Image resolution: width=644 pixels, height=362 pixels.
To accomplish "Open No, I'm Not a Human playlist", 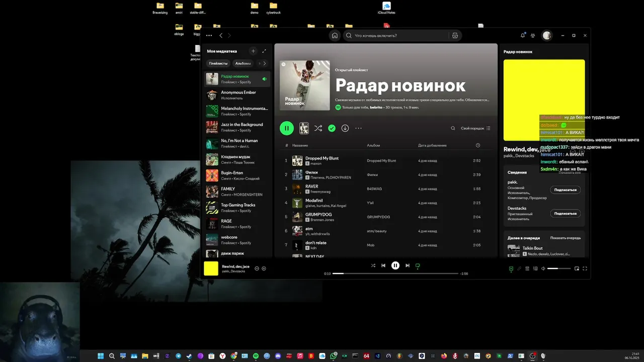I will (x=237, y=143).
